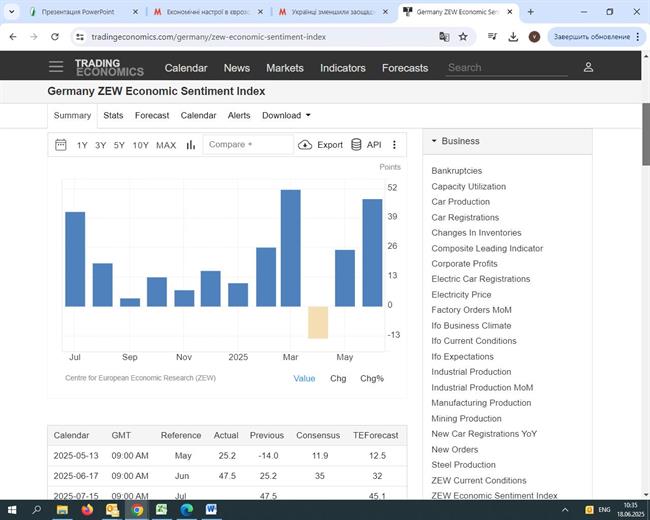Open the Compare indicator field
This screenshot has width=650, height=520.
pyautogui.click(x=248, y=145)
